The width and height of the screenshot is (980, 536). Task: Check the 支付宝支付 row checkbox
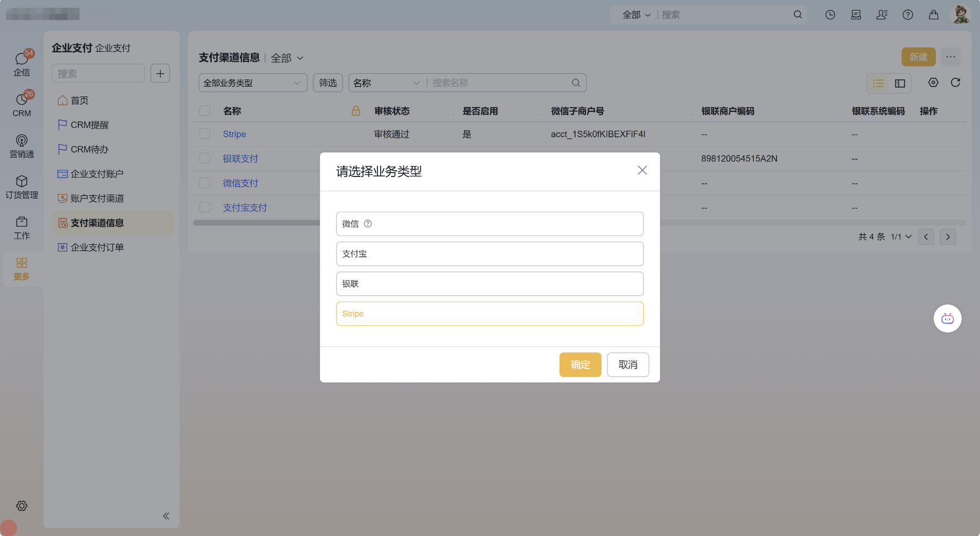point(205,207)
